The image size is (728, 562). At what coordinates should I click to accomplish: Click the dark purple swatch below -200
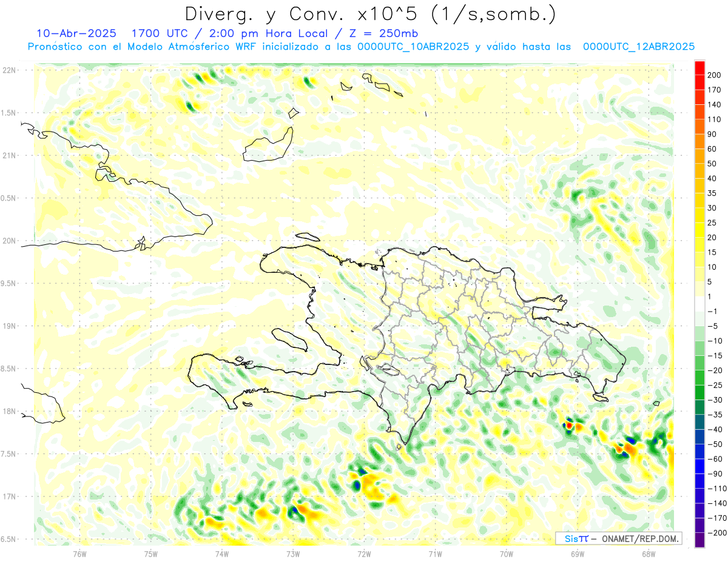699,540
